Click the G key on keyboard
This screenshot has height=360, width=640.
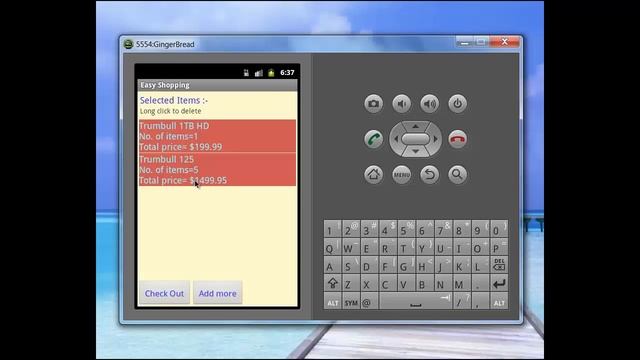tap(407, 264)
